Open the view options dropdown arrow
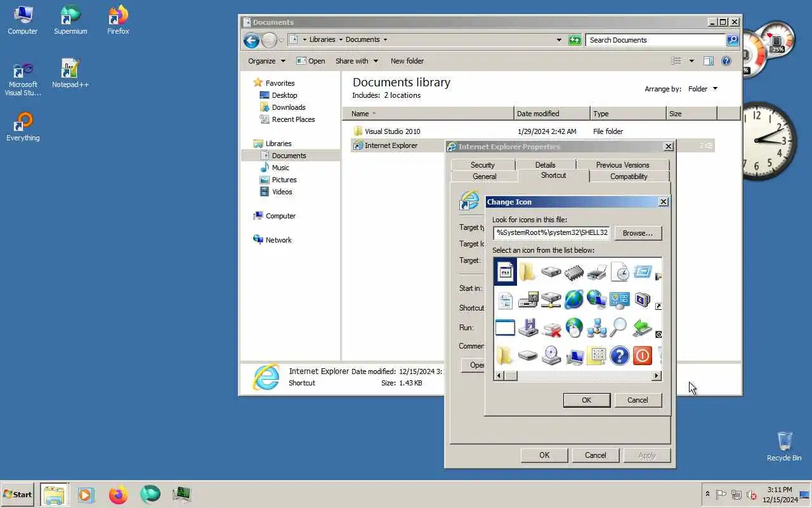 [x=691, y=61]
